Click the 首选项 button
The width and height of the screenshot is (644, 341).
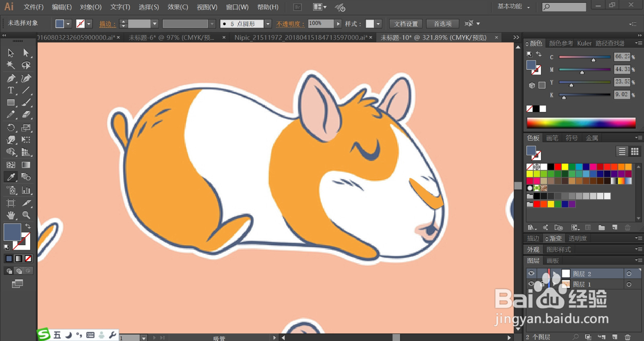coord(443,24)
